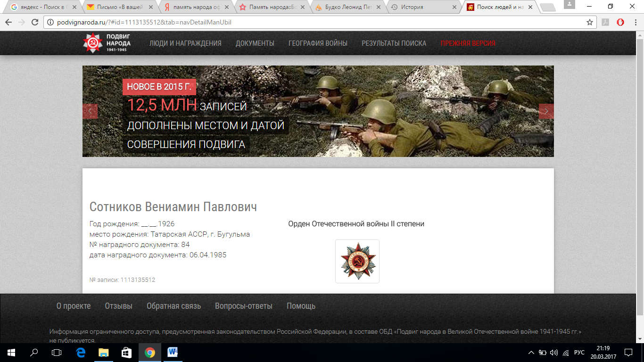Bookmark this page with the star icon
644x362 pixels.
[589, 22]
